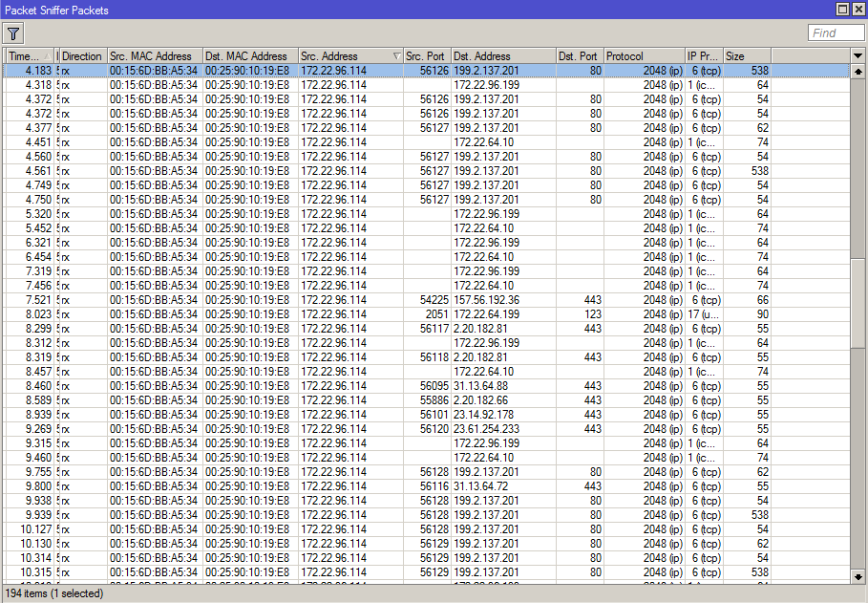
Task: Click the scrollbar up arrow
Action: (x=857, y=71)
